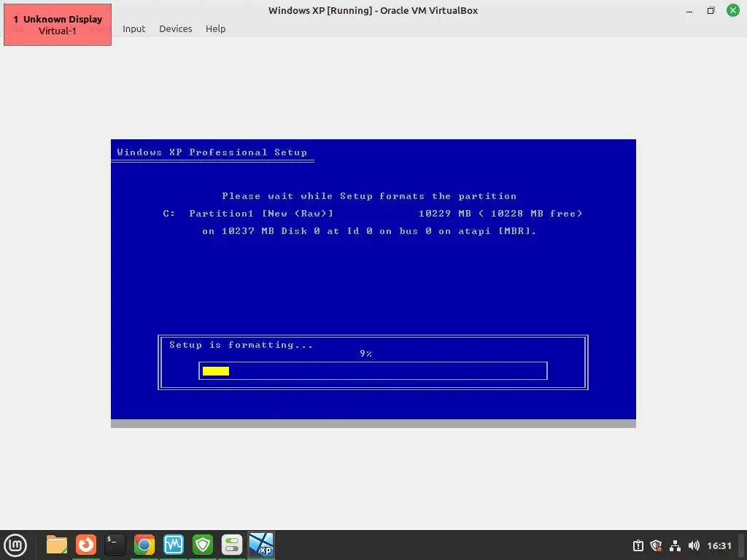Image resolution: width=747 pixels, height=560 pixels.
Task: Open the Linux Mint start menu
Action: (15, 545)
